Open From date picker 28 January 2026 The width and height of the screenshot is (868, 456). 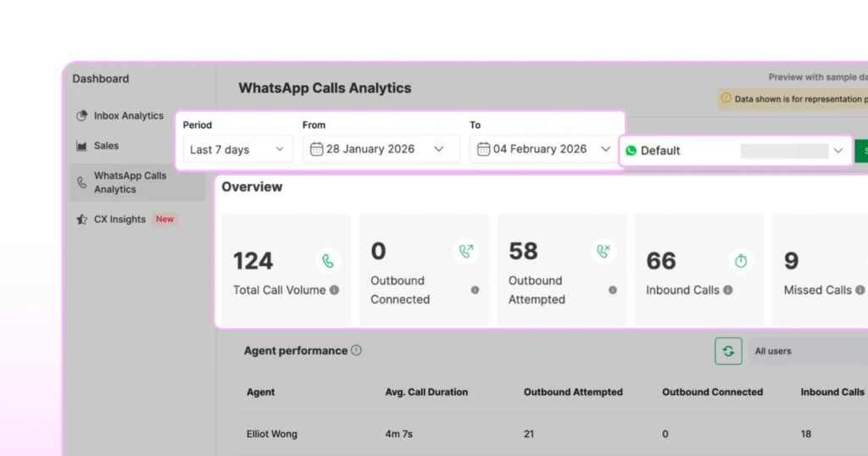pos(381,149)
